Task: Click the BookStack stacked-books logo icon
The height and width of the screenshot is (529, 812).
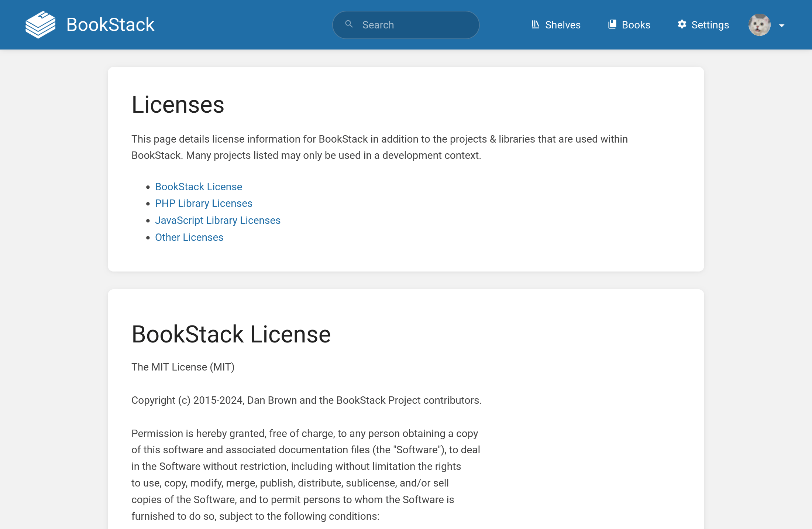Action: (40, 25)
